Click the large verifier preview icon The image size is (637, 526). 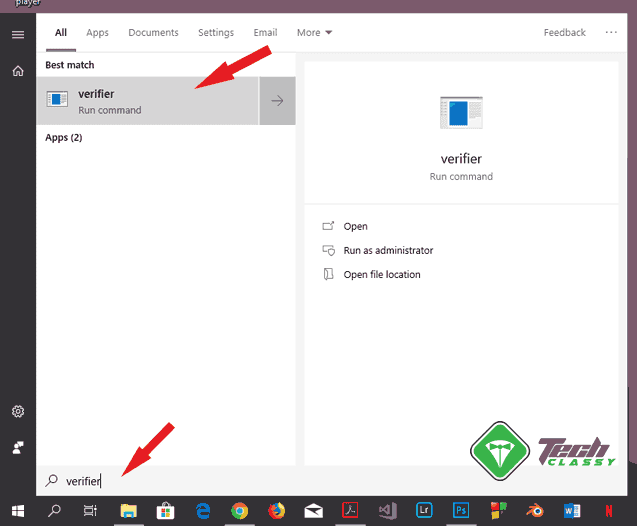tap(462, 113)
